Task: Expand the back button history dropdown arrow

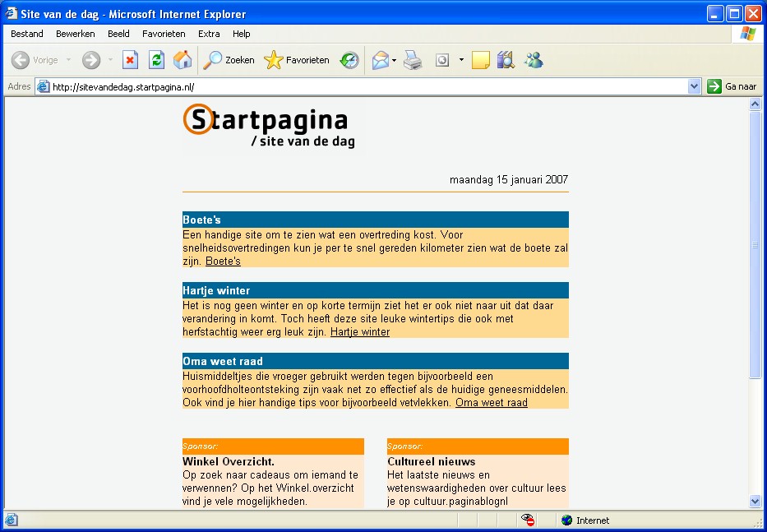Action: click(x=68, y=60)
